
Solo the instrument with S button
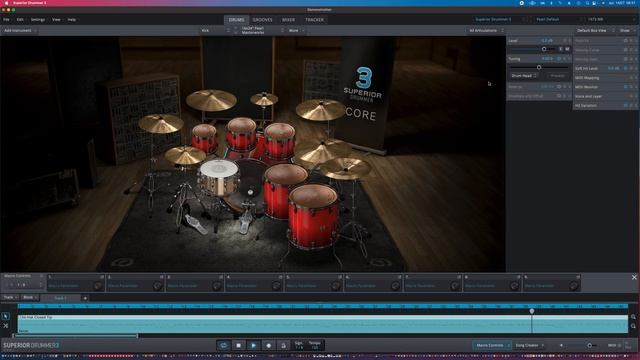point(561,49)
